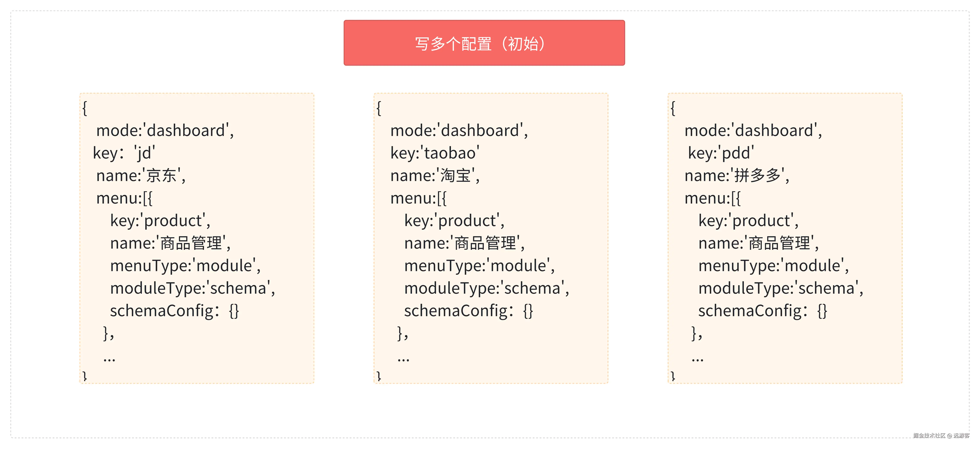Click name:'商品管理' in the pdd config box

tap(758, 243)
